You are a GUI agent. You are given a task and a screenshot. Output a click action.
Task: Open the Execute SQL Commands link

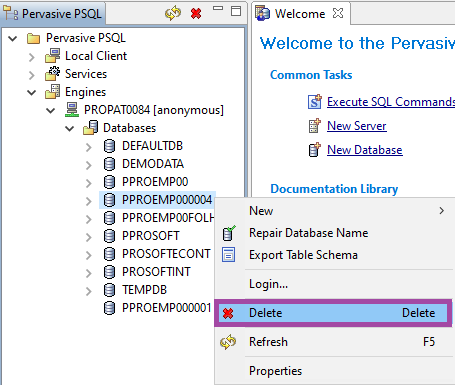click(391, 102)
